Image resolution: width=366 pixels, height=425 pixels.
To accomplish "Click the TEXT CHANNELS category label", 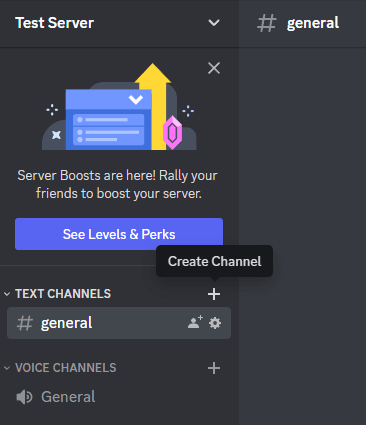I will [63, 294].
